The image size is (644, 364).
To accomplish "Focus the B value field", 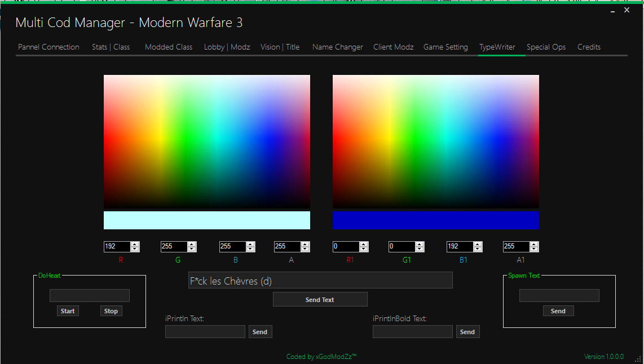I will tap(233, 246).
